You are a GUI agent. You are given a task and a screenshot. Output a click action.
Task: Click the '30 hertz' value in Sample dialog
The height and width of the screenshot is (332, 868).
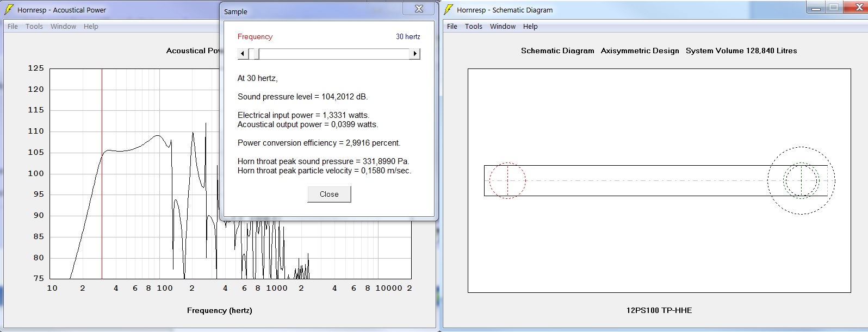pos(408,36)
